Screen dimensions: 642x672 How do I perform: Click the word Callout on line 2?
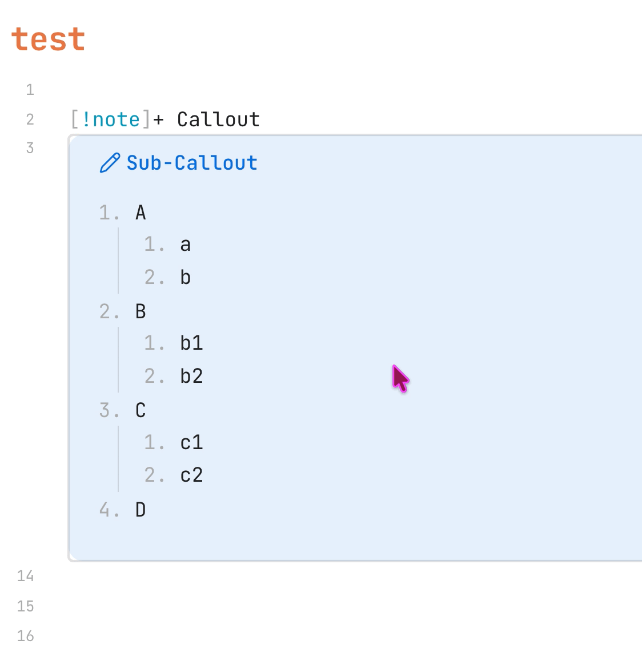coord(218,119)
